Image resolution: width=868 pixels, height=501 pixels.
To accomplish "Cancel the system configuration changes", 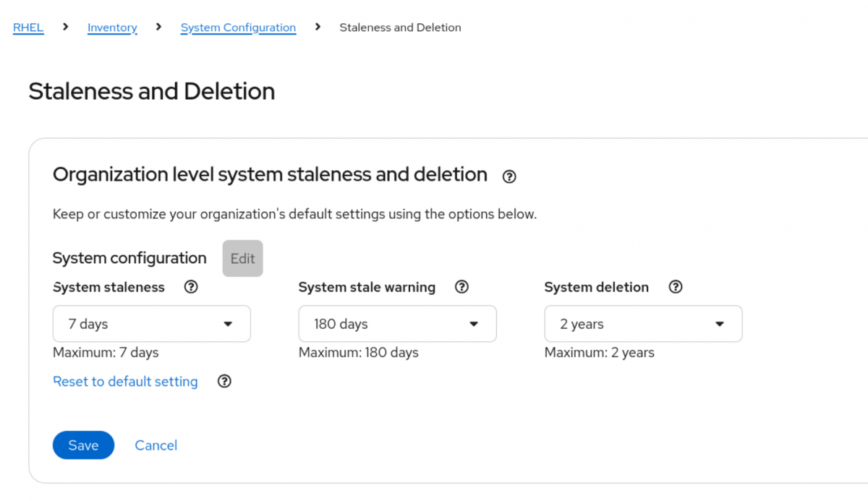I will 156,445.
